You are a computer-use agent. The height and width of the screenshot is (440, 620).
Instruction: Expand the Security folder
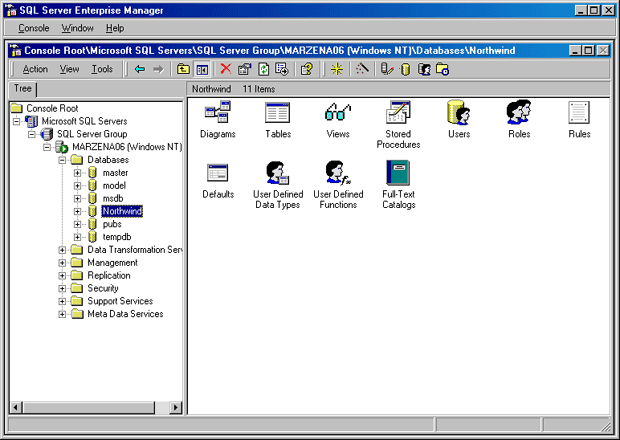tap(62, 289)
